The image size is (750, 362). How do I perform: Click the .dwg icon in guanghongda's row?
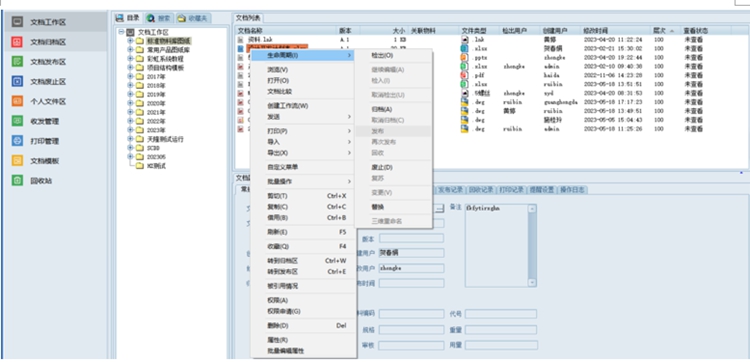pyautogui.click(x=464, y=102)
